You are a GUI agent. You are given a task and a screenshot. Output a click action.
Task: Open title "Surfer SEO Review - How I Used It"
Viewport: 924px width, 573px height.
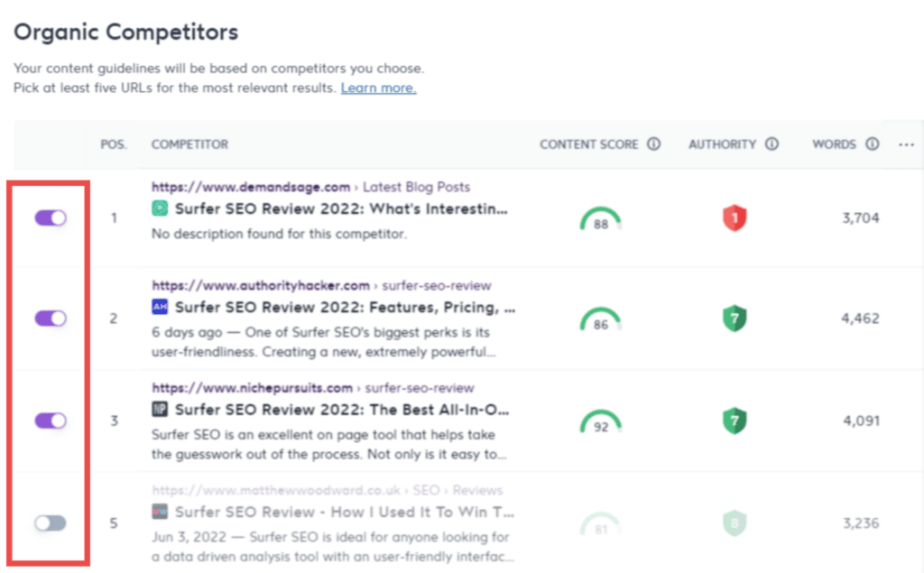(x=345, y=512)
